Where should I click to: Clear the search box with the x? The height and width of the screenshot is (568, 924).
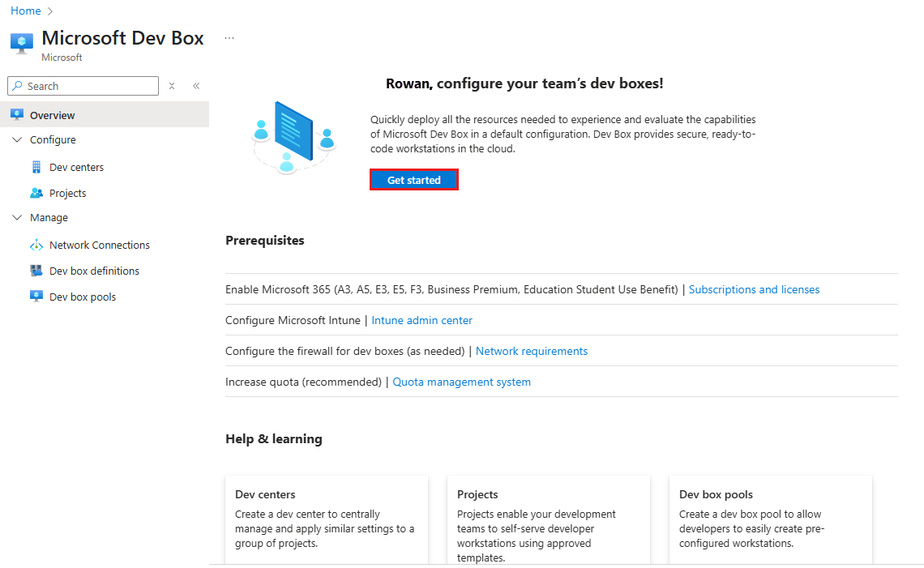(x=171, y=86)
